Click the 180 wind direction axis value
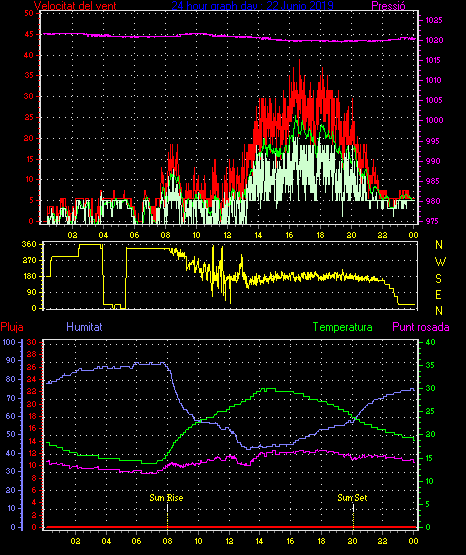This screenshot has height=555, width=466. [29, 276]
